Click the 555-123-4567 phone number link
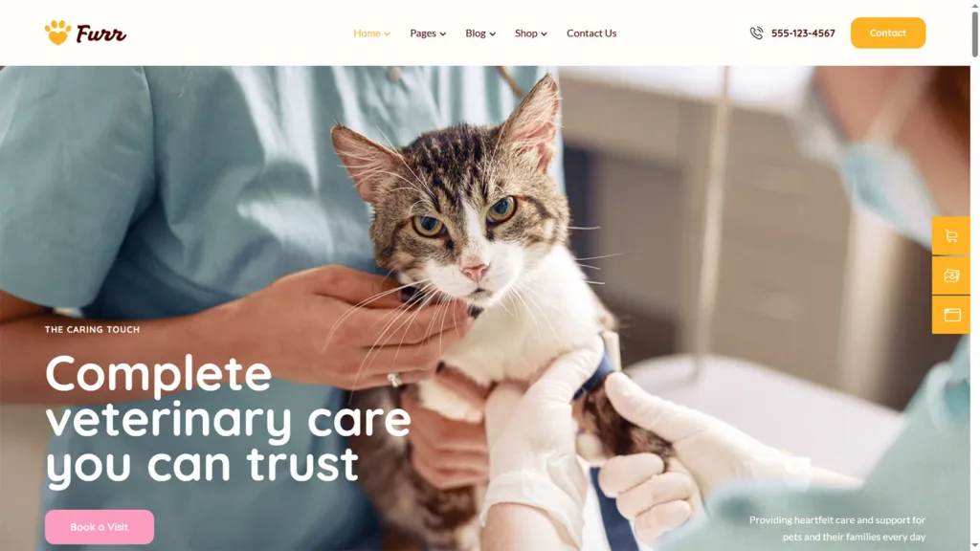 pos(803,33)
